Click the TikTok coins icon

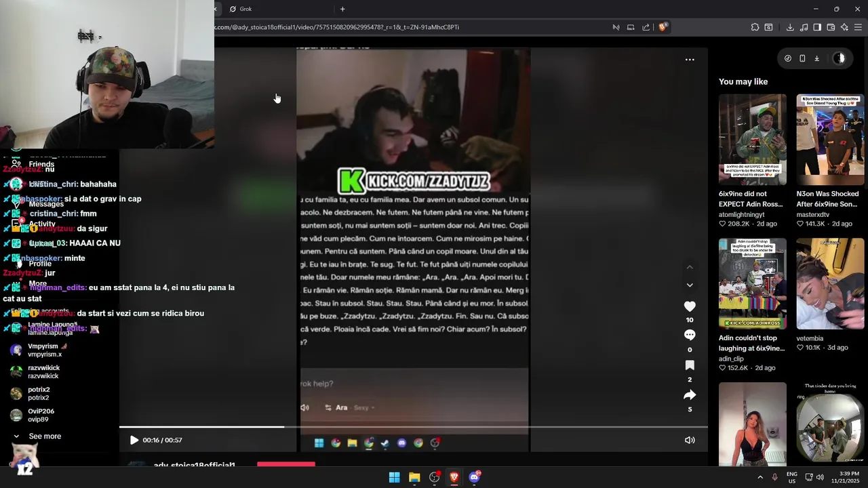click(x=787, y=58)
